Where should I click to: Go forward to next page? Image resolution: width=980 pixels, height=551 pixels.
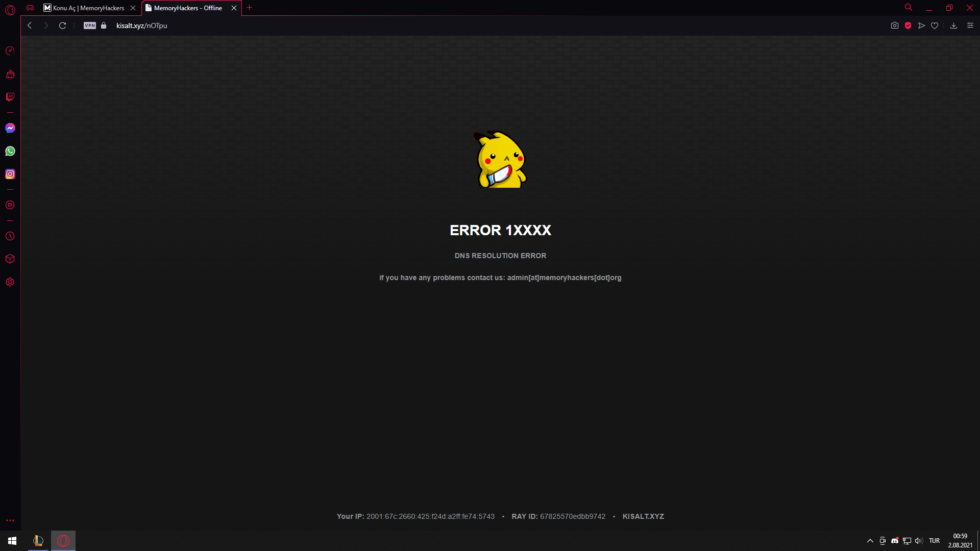point(46,26)
